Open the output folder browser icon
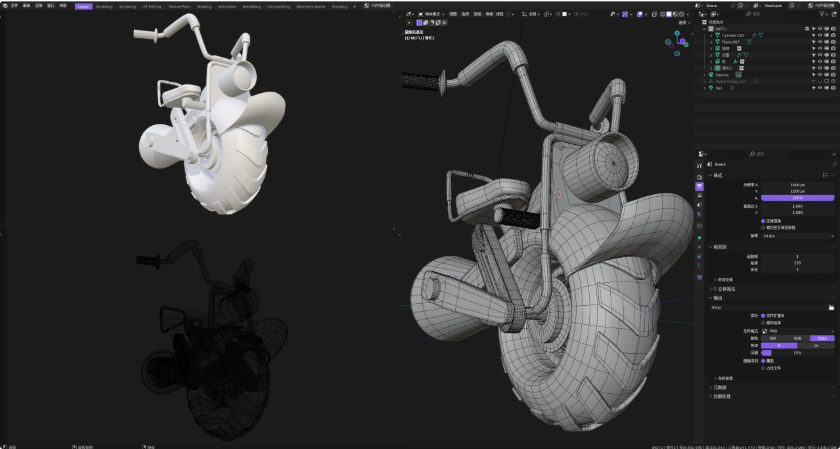Image resolution: width=840 pixels, height=449 pixels. (x=830, y=308)
